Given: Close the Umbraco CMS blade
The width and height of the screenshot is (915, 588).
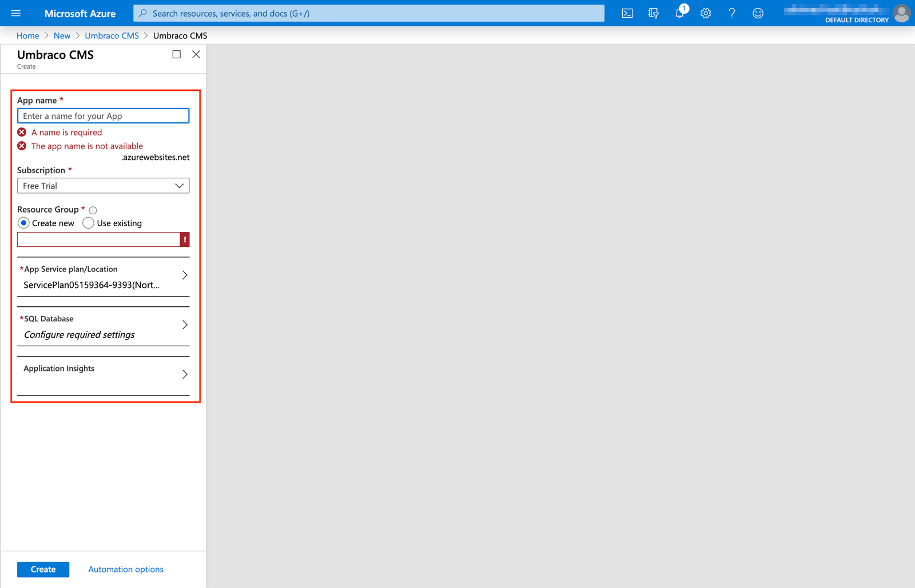Looking at the screenshot, I should point(196,54).
